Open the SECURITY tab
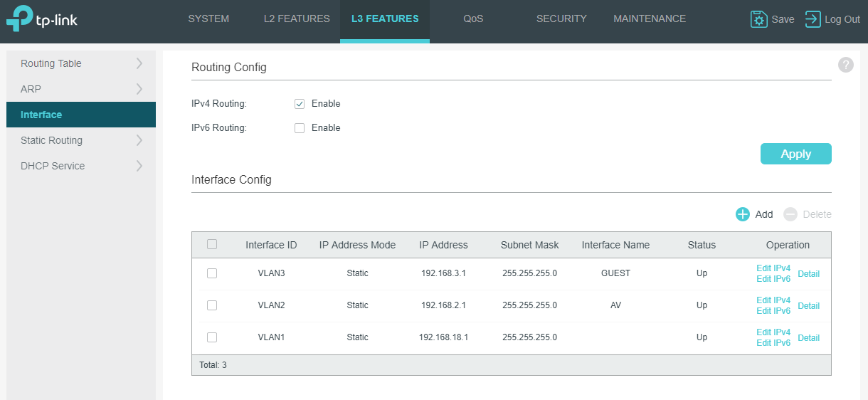The width and height of the screenshot is (868, 400). point(561,19)
